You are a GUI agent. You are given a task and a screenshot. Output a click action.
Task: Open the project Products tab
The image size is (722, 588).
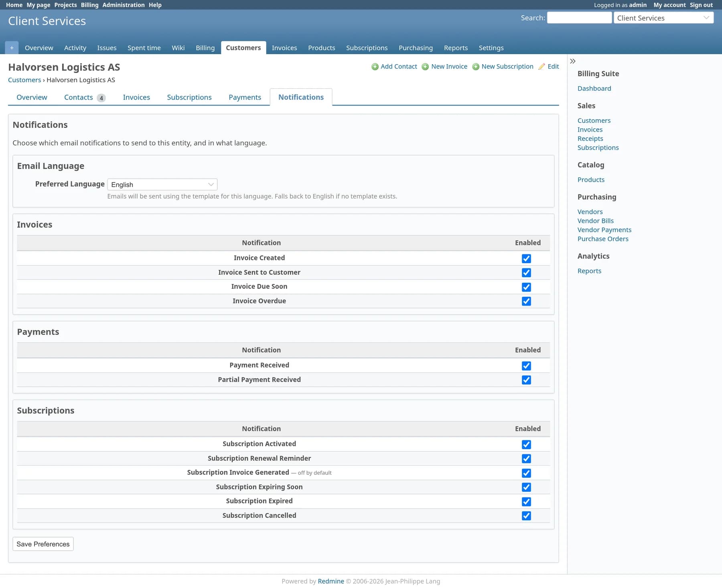coord(321,48)
